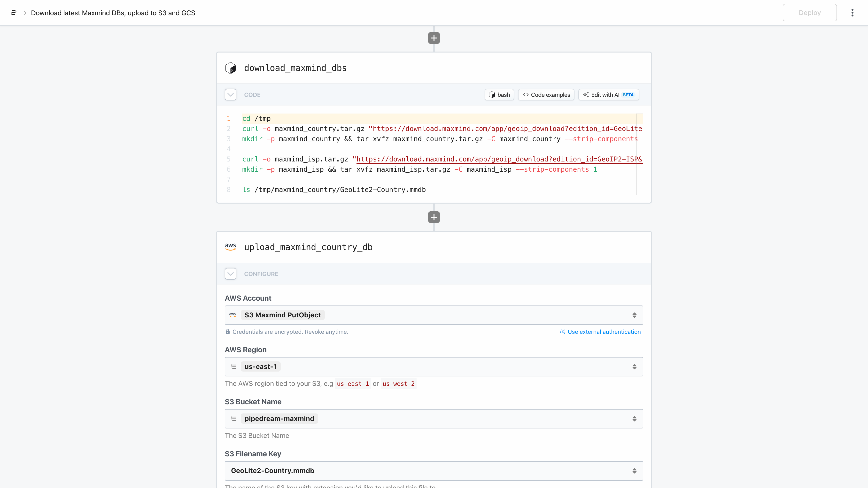Click the list icon in AWS Region field

click(233, 367)
